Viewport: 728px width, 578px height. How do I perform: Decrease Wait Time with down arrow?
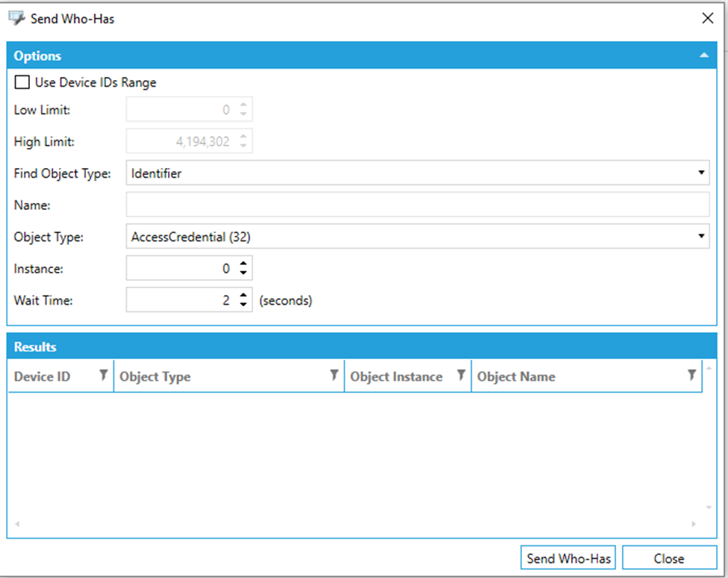[243, 305]
